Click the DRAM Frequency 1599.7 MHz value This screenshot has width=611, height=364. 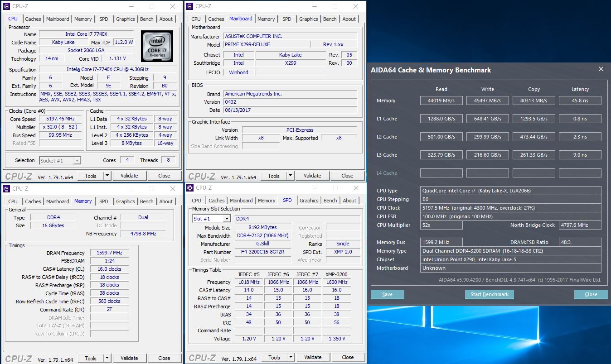109,253
